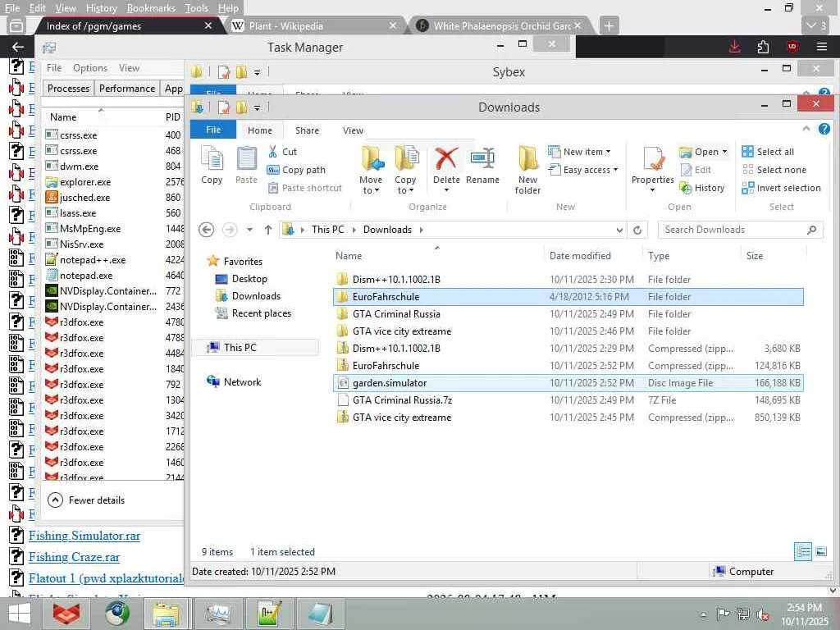This screenshot has height=630, width=840.
Task: Switch to Plant - Wikipedia tab
Action: click(x=314, y=25)
